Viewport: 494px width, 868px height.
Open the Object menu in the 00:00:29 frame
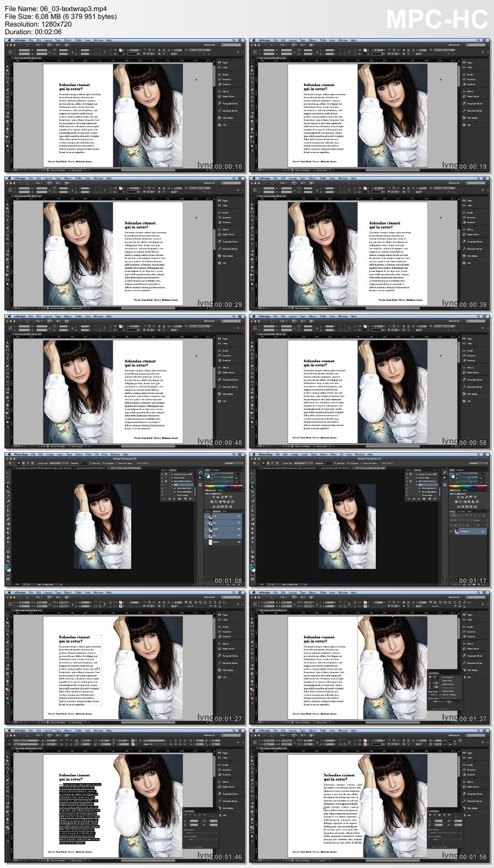point(68,178)
